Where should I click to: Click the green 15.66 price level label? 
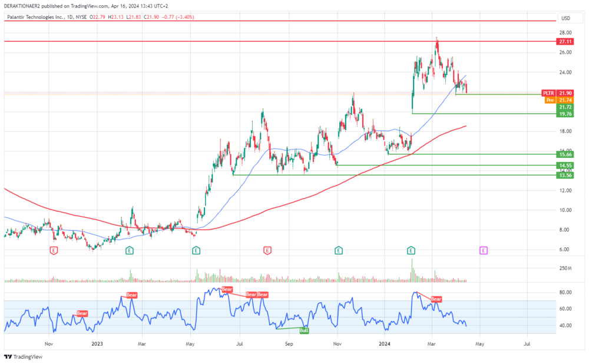565,154
